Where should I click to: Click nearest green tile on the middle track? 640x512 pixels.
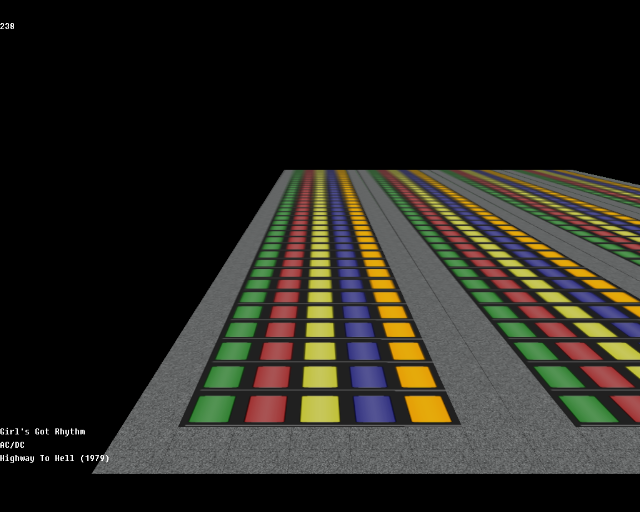pos(588,409)
